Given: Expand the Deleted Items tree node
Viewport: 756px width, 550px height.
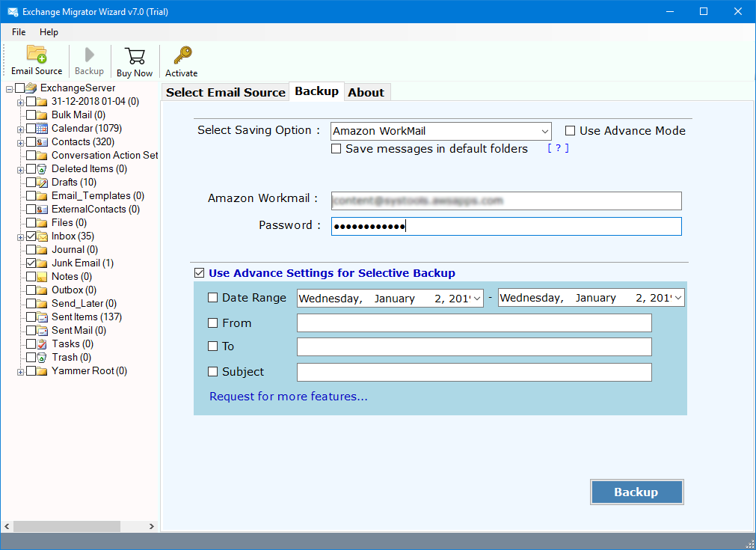Looking at the screenshot, I should pos(20,171).
